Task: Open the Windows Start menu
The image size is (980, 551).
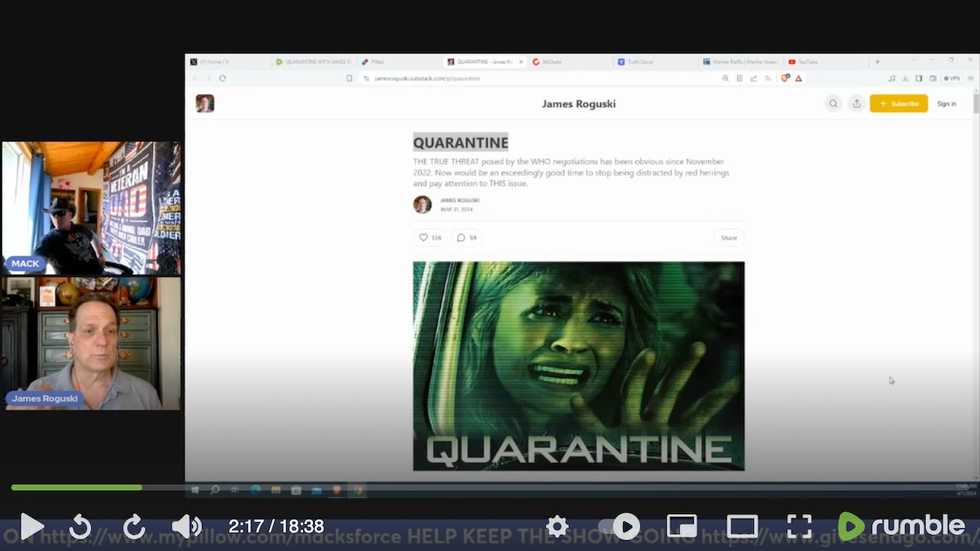Action: 194,491
